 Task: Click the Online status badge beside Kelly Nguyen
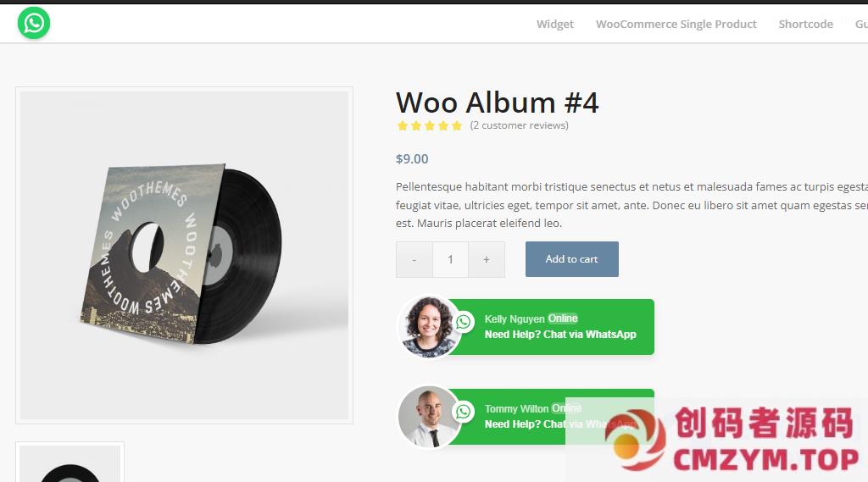(563, 319)
